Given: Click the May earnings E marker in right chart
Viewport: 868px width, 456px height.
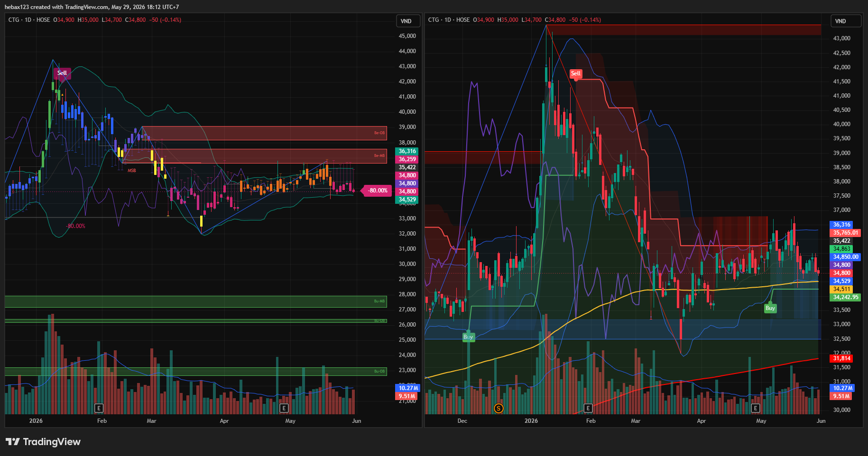Looking at the screenshot, I should point(756,408).
